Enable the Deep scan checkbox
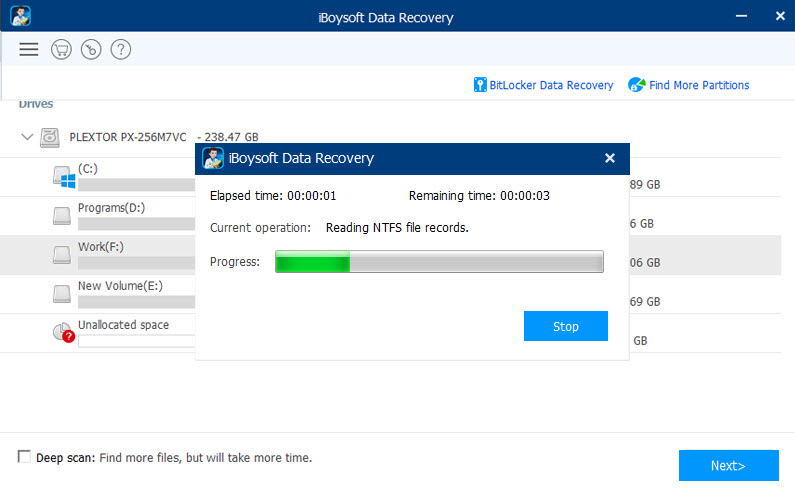 (x=24, y=456)
